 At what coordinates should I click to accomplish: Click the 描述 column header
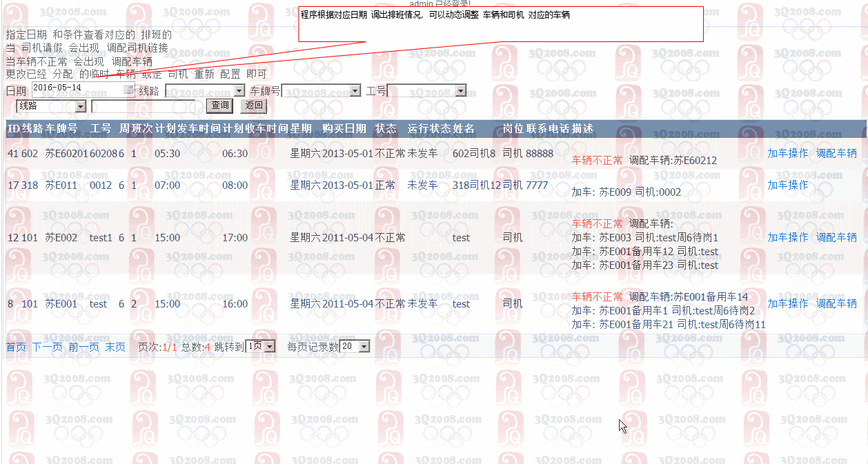(x=582, y=128)
